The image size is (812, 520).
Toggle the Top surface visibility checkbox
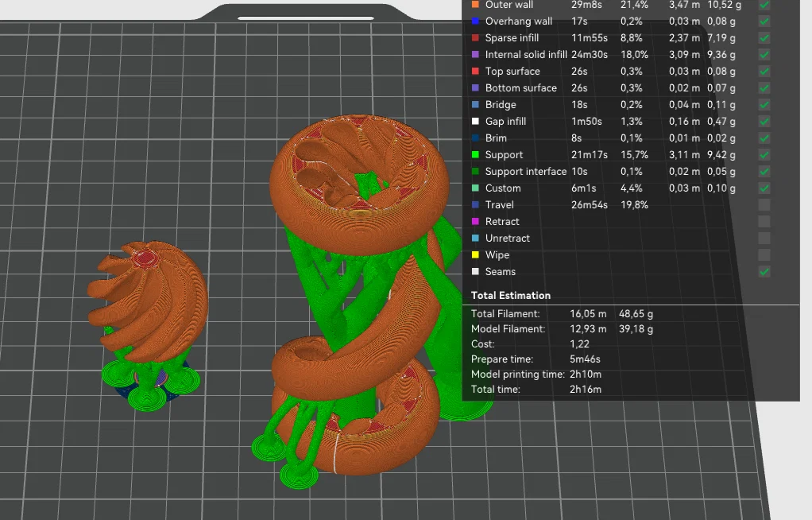coord(764,71)
